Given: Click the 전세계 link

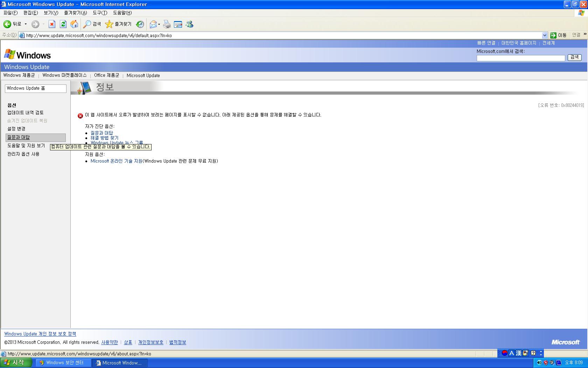Looking at the screenshot, I should coord(548,43).
